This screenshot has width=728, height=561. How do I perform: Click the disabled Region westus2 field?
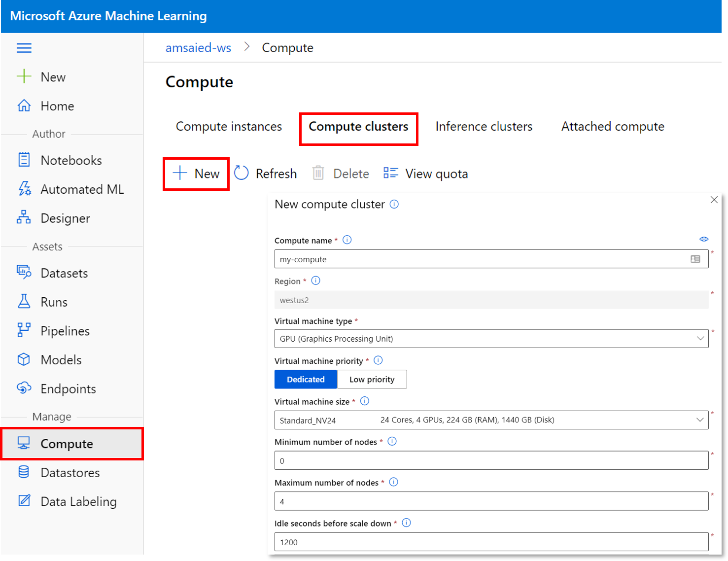(x=491, y=300)
